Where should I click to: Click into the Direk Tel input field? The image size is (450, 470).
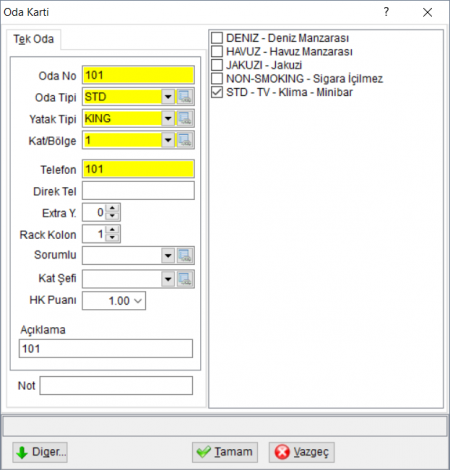[x=138, y=191]
